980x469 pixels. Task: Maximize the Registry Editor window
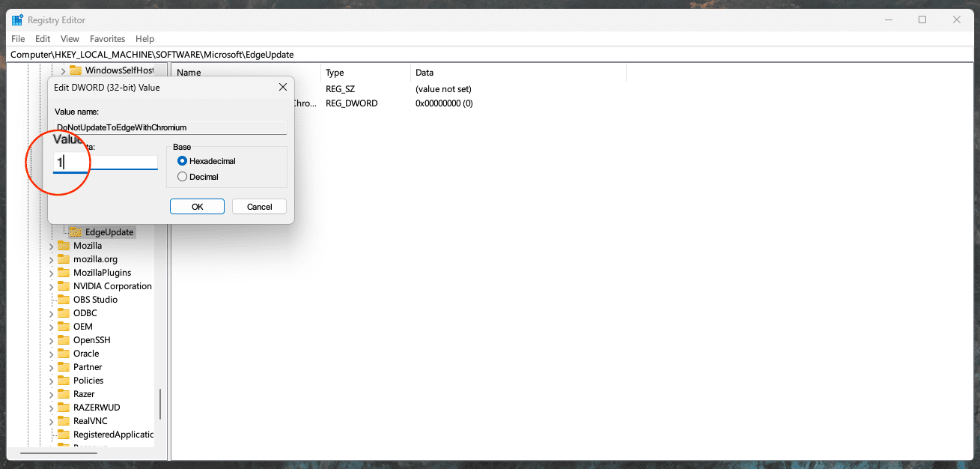(x=922, y=20)
